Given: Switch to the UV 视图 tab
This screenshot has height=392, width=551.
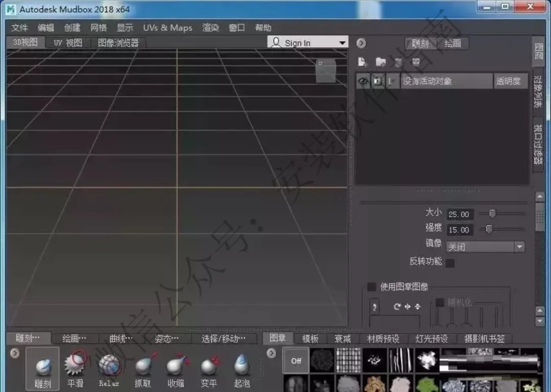Looking at the screenshot, I should click(x=68, y=43).
